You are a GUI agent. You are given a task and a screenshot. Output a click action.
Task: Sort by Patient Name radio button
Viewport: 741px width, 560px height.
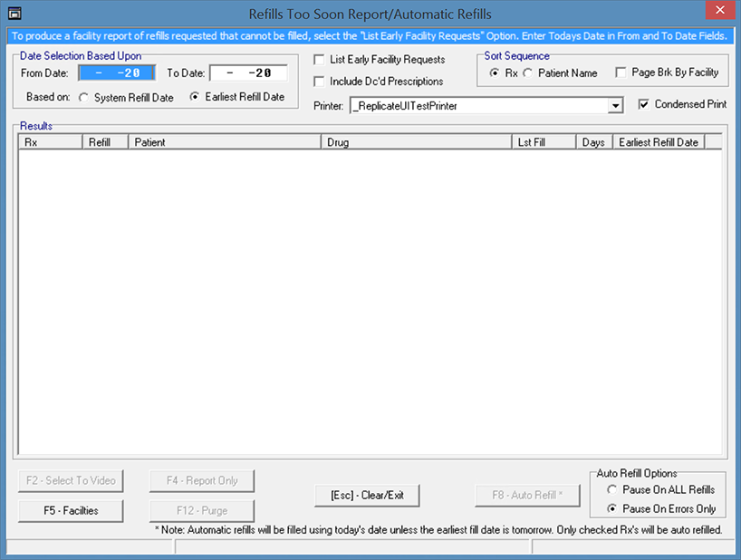pyautogui.click(x=527, y=72)
